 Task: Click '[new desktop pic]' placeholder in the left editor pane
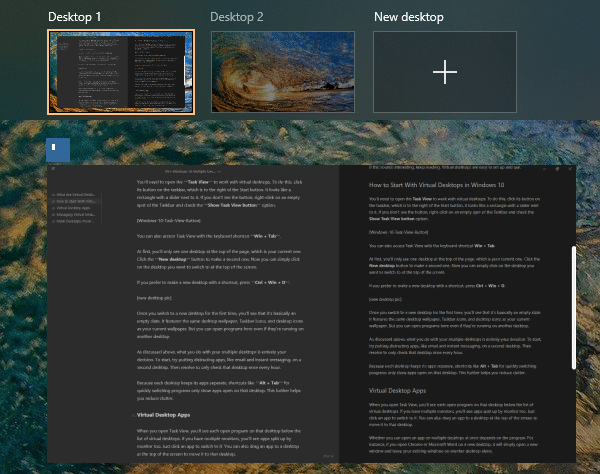(154, 298)
